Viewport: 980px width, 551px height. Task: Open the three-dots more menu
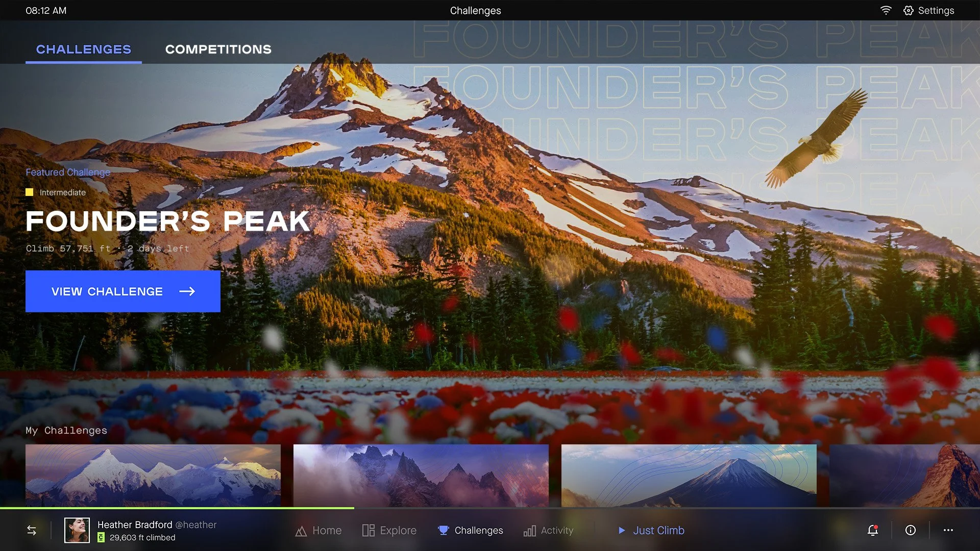(948, 531)
